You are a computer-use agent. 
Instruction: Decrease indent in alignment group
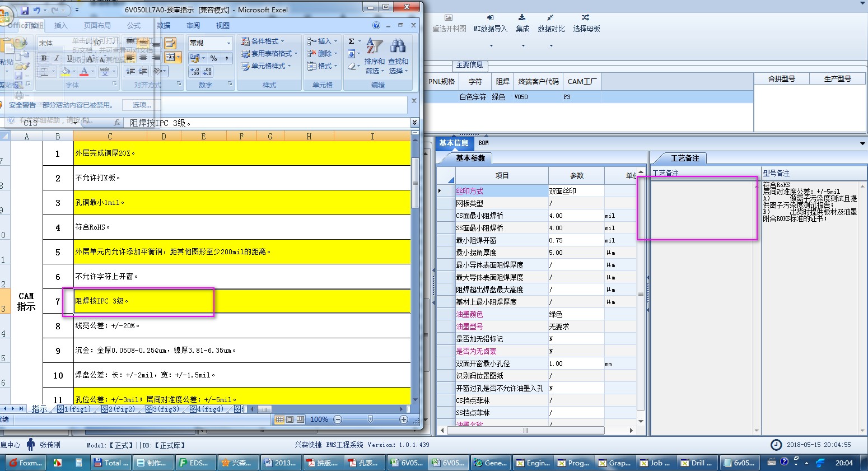click(x=130, y=71)
